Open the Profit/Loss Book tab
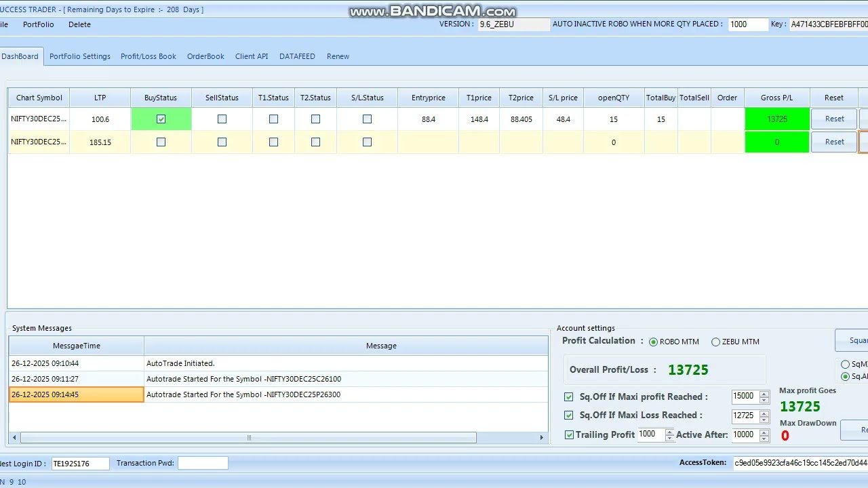 tap(149, 56)
